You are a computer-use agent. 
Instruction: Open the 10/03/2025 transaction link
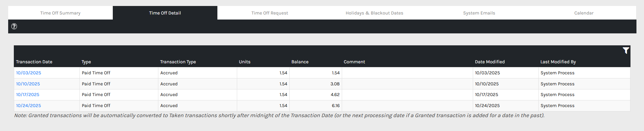point(29,73)
